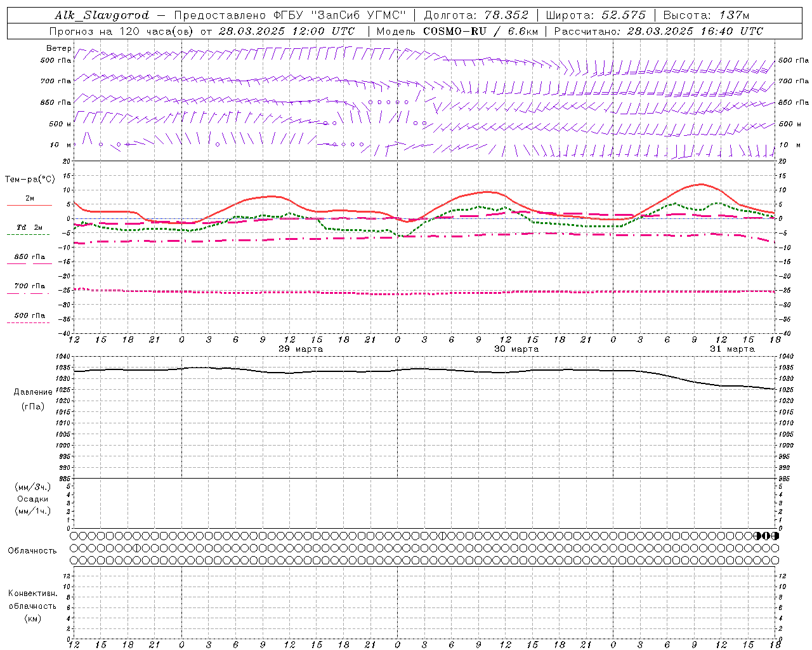The width and height of the screenshot is (812, 650).
Task: Click the 700 гПа temperature legend label
Action: pyautogui.click(x=30, y=286)
